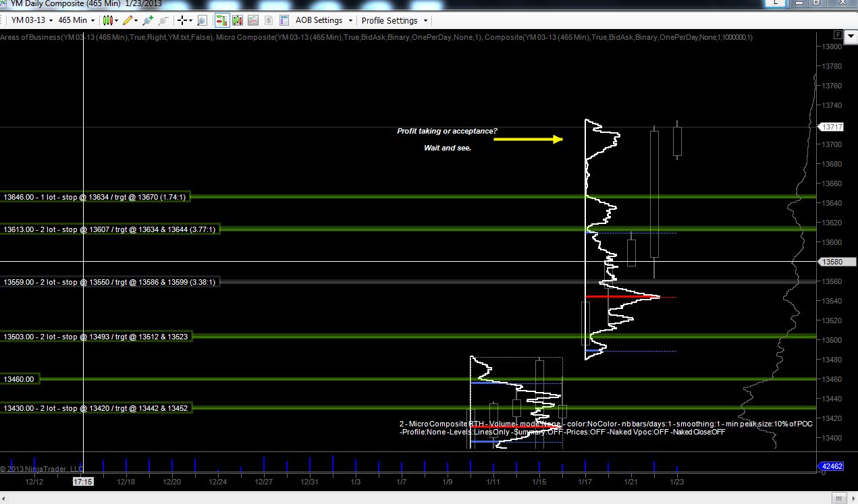Viewport: 858px width, 504px height.
Task: Open the chart properties icon
Action: click(x=284, y=20)
